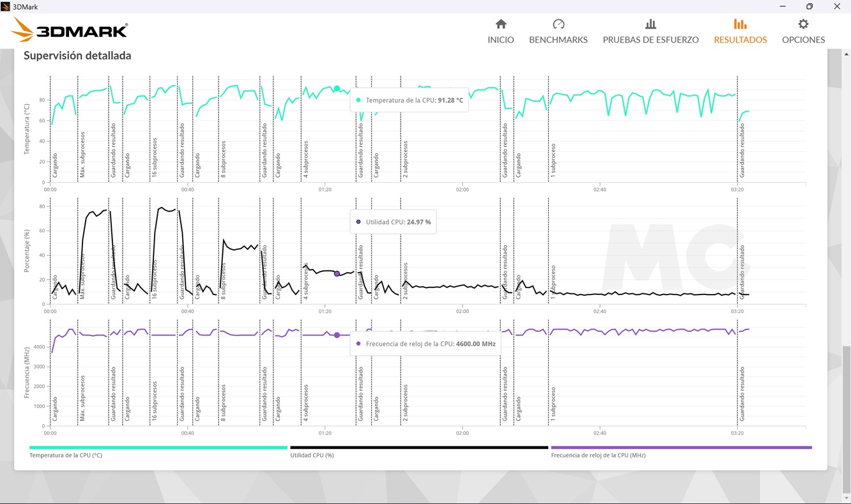Viewport: 851px width, 504px height.
Task: Toggle the Utilidad CPU legend bar
Action: (419, 448)
